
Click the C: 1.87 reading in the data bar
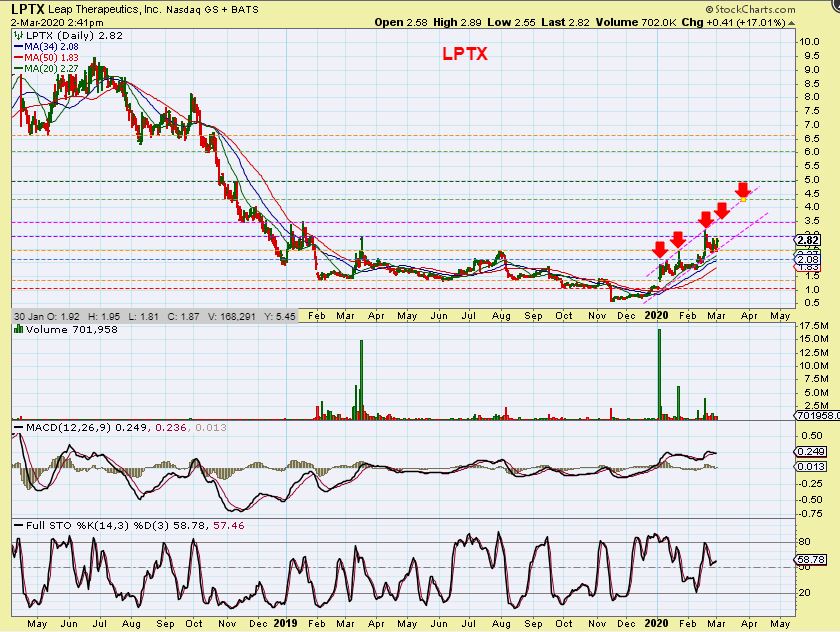click(183, 317)
